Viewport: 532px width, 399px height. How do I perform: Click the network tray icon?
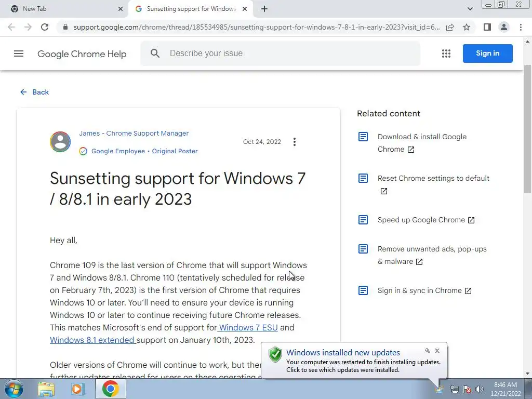pos(454,389)
